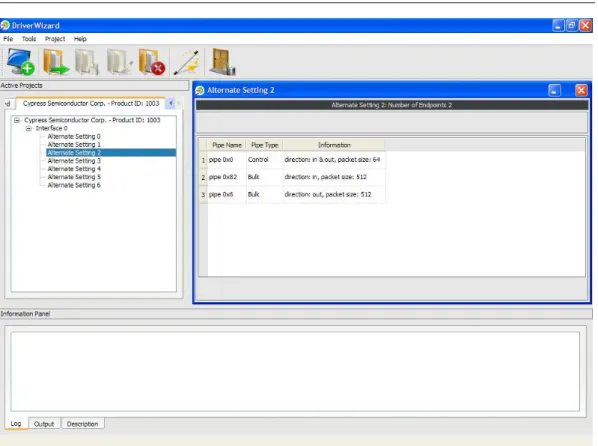Image resolution: width=598 pixels, height=446 pixels.
Task: Click the row 1 number header
Action: coord(203,160)
